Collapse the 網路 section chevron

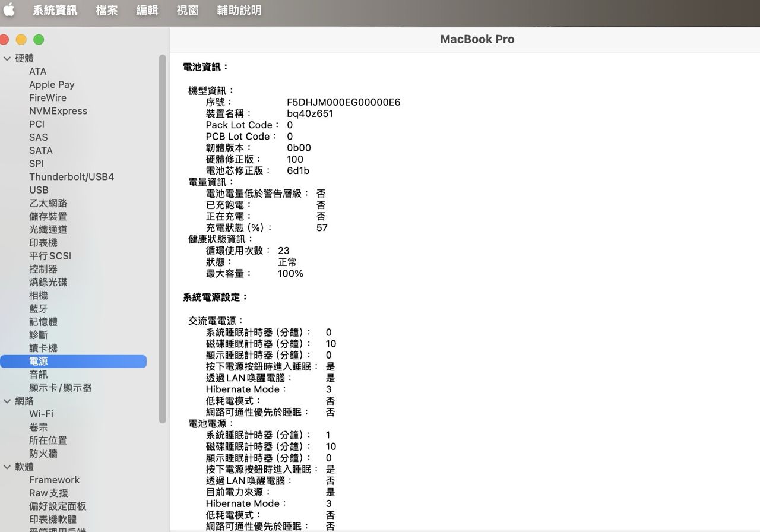coord(7,401)
